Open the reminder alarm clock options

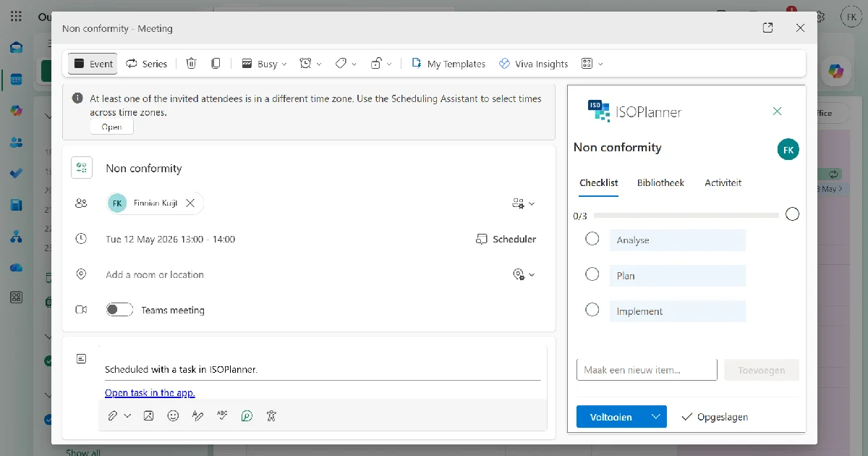[310, 64]
